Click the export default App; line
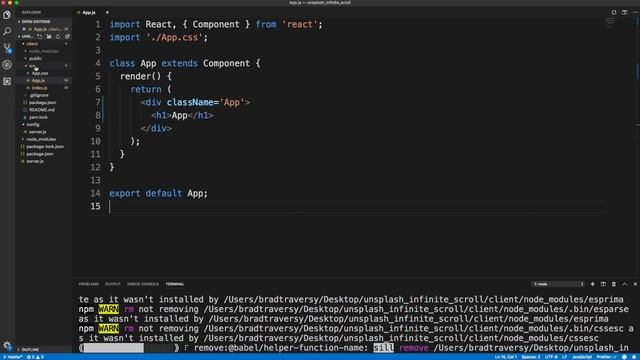The width and height of the screenshot is (640, 360). click(158, 193)
